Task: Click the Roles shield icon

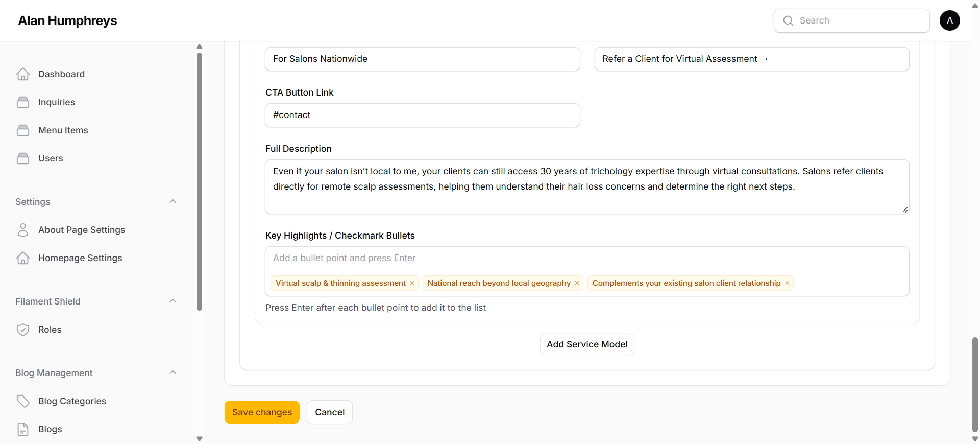Action: [23, 330]
